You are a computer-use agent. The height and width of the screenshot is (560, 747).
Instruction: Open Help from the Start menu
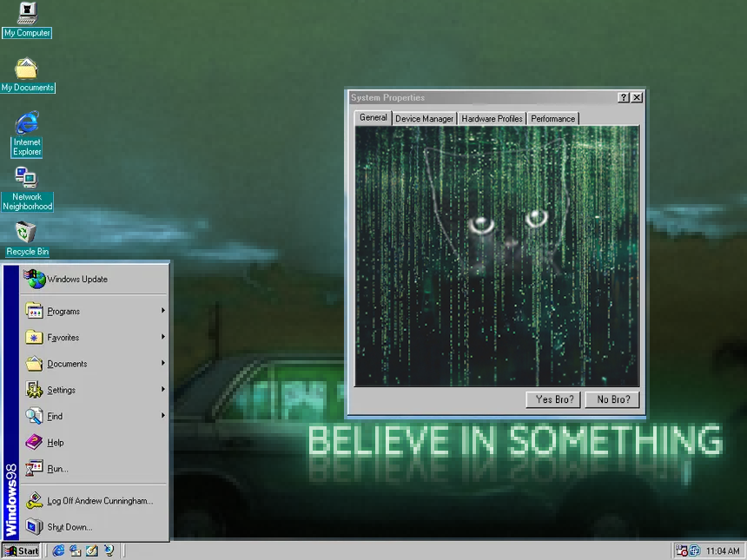(x=94, y=442)
